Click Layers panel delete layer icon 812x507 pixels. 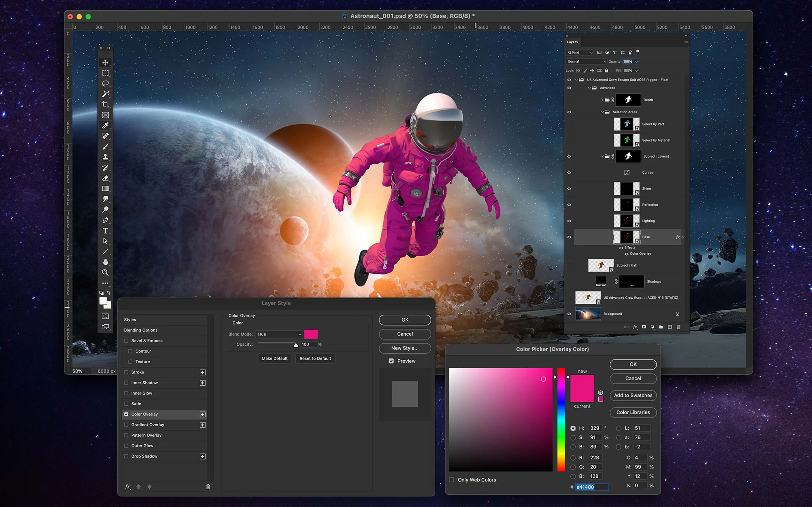(x=678, y=327)
